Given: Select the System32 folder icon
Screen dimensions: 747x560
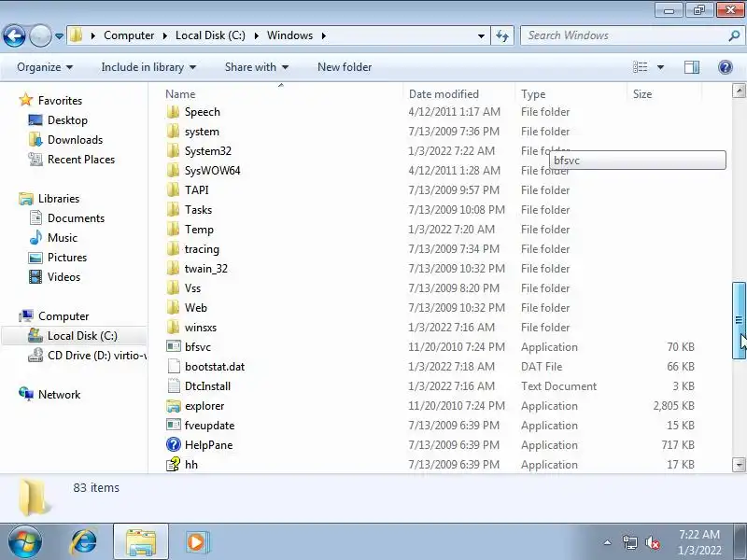Looking at the screenshot, I should coord(174,151).
